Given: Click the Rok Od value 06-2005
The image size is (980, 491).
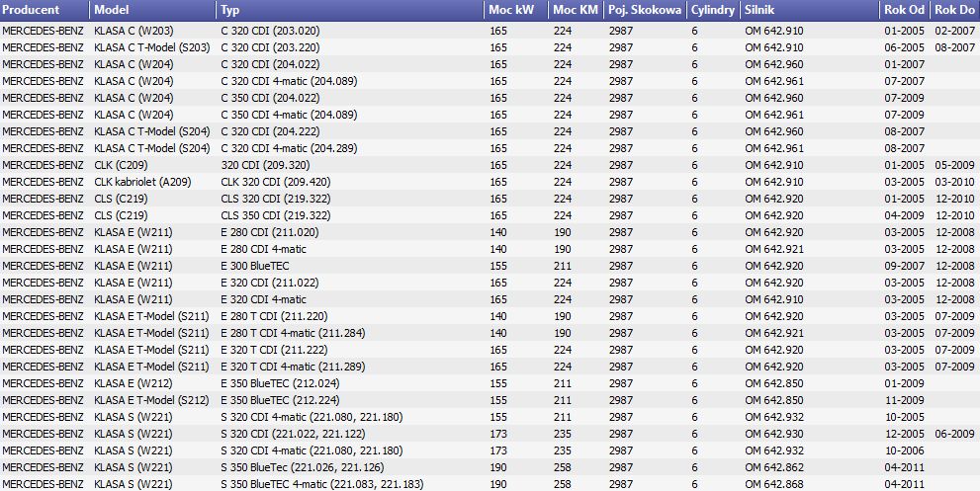Looking at the screenshot, I should pyautogui.click(x=905, y=47).
